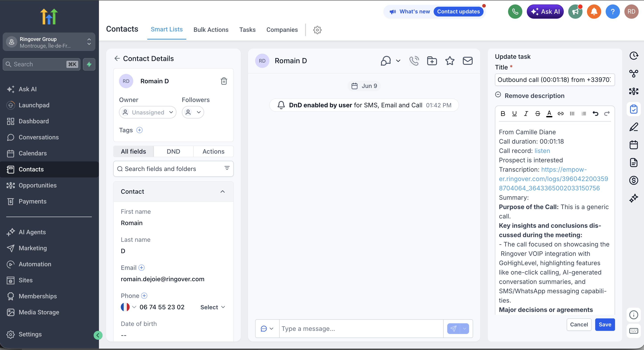Open the orange notifications bell
The height and width of the screenshot is (350, 644).
coord(594,12)
